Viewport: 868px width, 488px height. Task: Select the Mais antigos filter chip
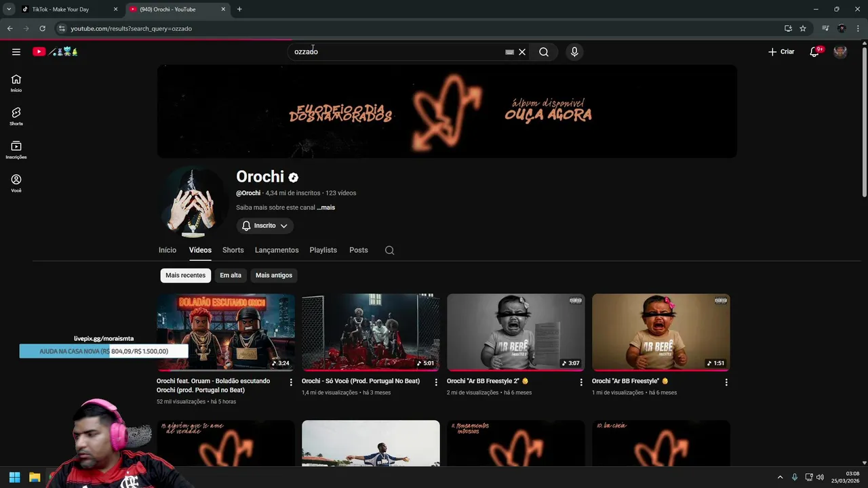pyautogui.click(x=274, y=275)
